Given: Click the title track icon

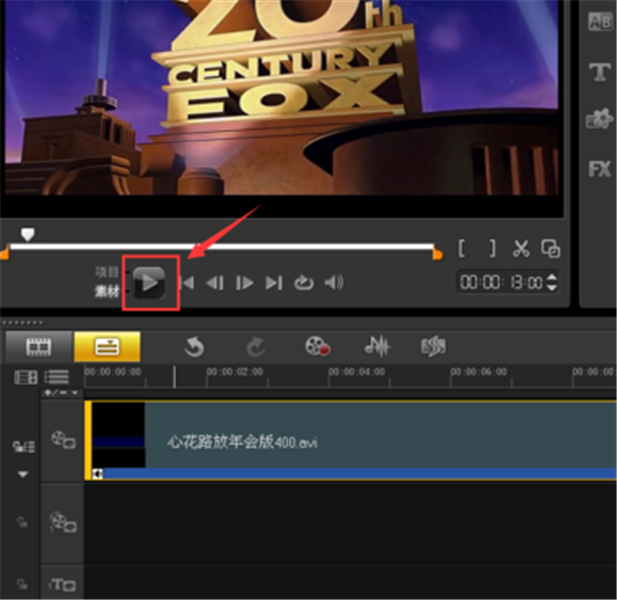Looking at the screenshot, I should [62, 585].
